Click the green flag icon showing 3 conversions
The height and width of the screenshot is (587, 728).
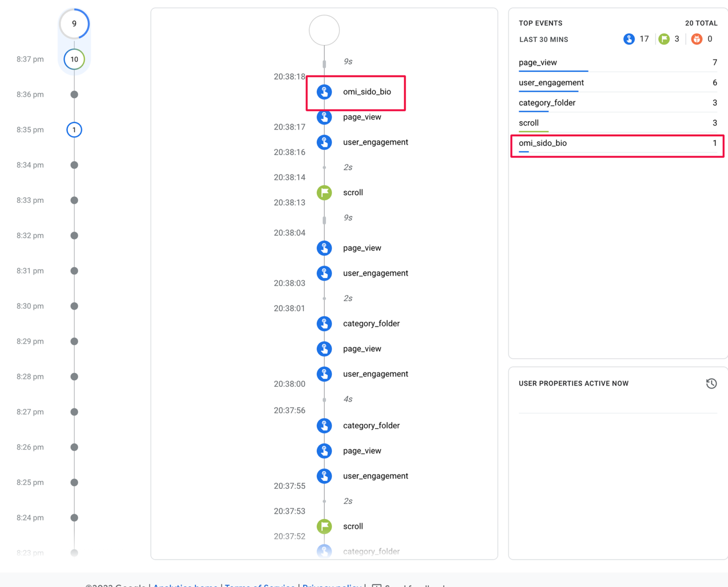coord(664,39)
